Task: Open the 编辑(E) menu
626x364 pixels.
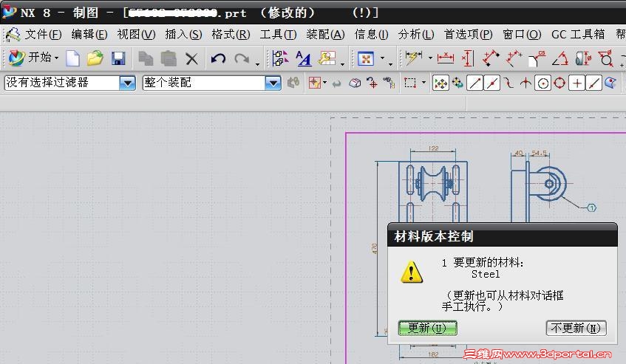Action: tap(89, 34)
